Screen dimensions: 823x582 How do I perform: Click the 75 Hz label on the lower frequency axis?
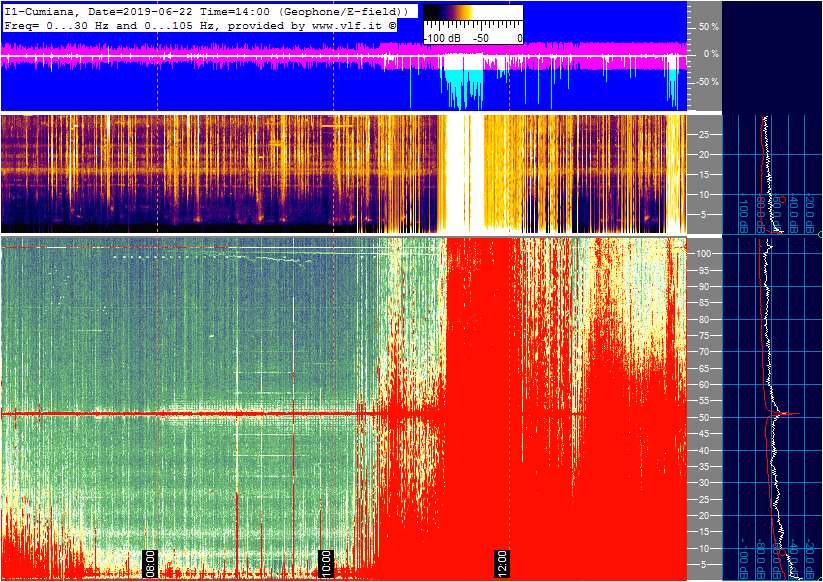coord(704,336)
